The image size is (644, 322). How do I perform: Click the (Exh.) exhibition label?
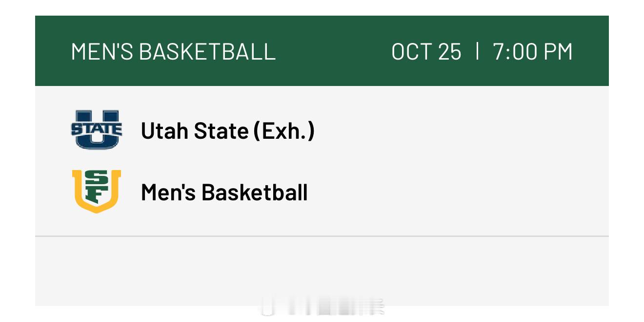(283, 131)
